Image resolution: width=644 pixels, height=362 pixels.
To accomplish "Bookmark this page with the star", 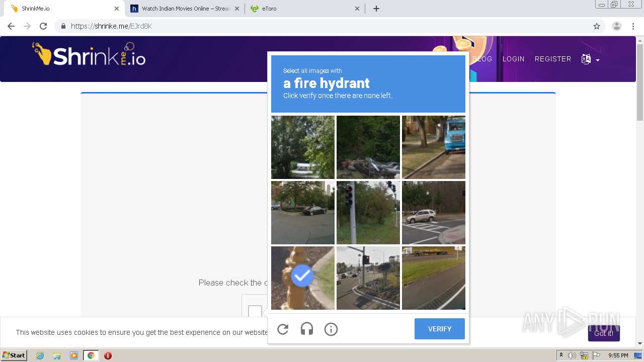I will [597, 26].
